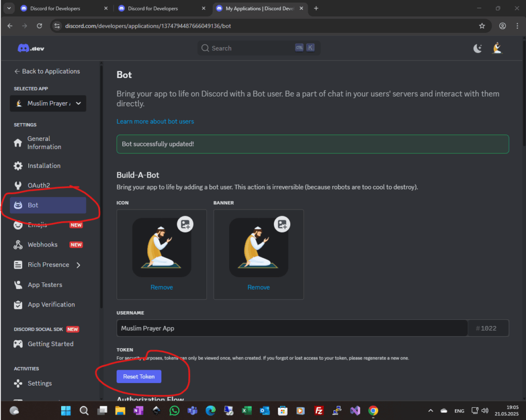Open Excel from the taskbar

pyautogui.click(x=247, y=411)
